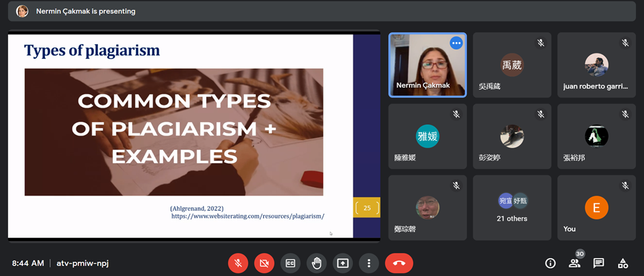Click the yellow slide number 25 box

pos(367,208)
